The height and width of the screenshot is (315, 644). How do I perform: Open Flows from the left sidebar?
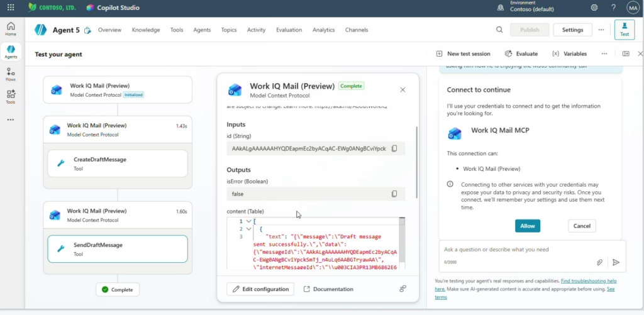(x=11, y=74)
